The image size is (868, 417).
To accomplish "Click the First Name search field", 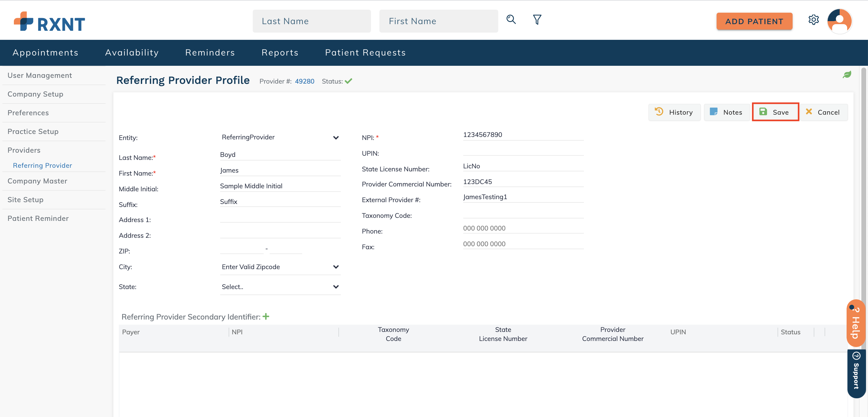I will point(439,21).
